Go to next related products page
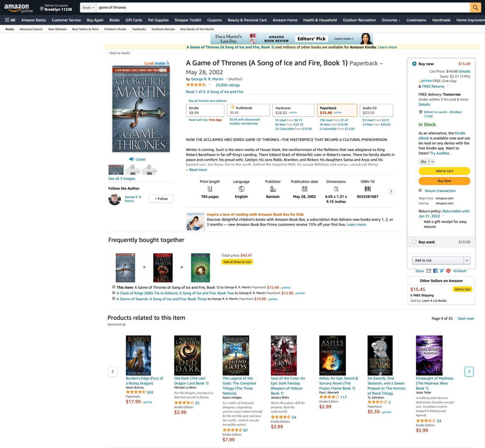This screenshot has height=448, width=485. click(x=469, y=372)
